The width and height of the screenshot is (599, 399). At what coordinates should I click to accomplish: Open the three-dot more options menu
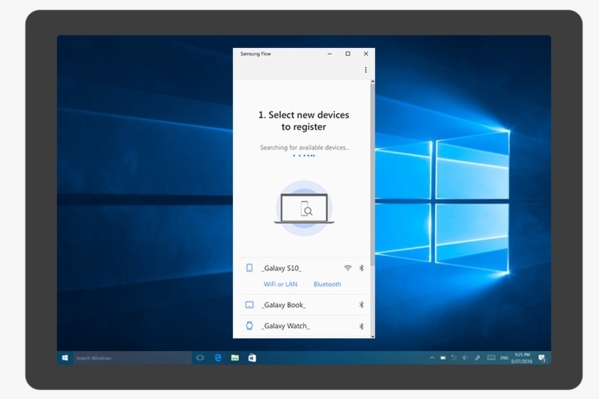click(x=366, y=70)
